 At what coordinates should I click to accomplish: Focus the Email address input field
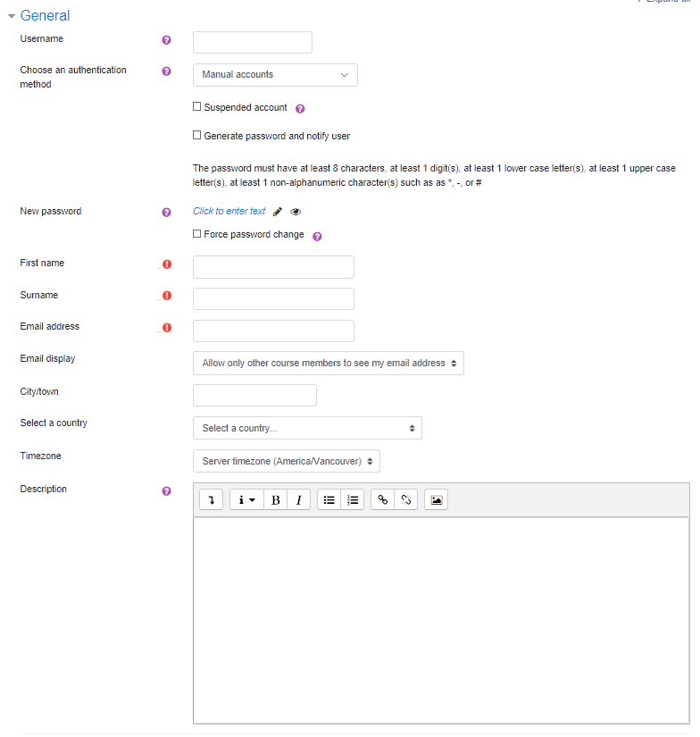273,331
